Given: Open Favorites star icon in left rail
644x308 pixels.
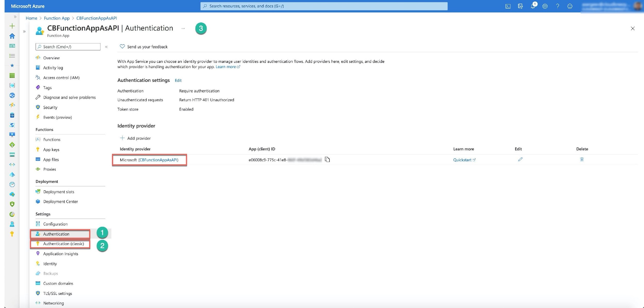Looking at the screenshot, I should [x=12, y=66].
